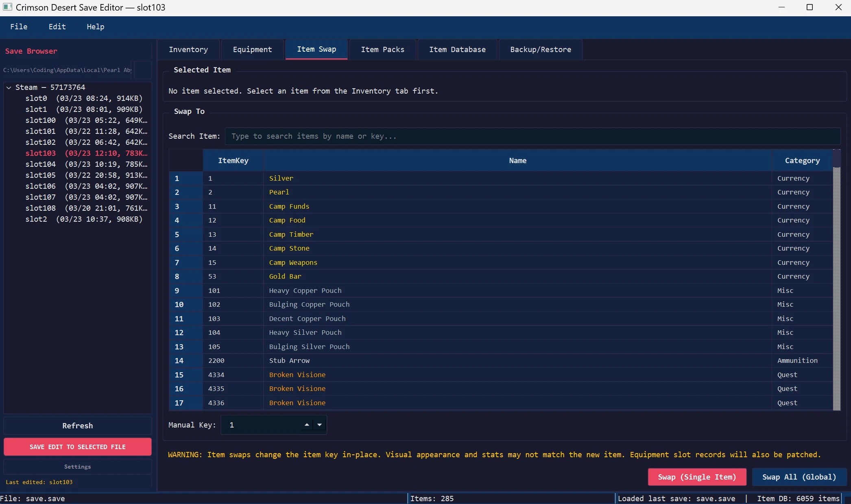Click the app icon in title bar
This screenshot has height=504, width=851.
click(x=7, y=7)
